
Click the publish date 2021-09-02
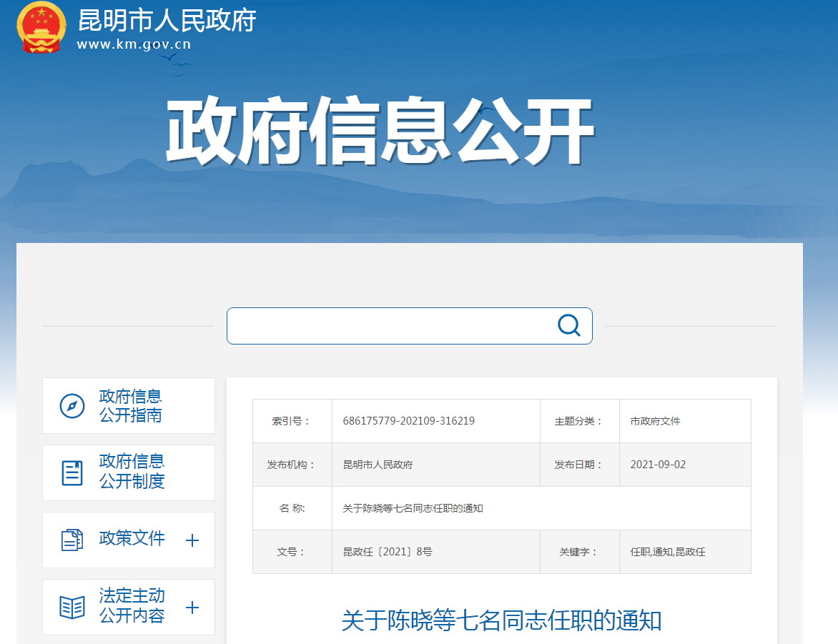coord(658,465)
